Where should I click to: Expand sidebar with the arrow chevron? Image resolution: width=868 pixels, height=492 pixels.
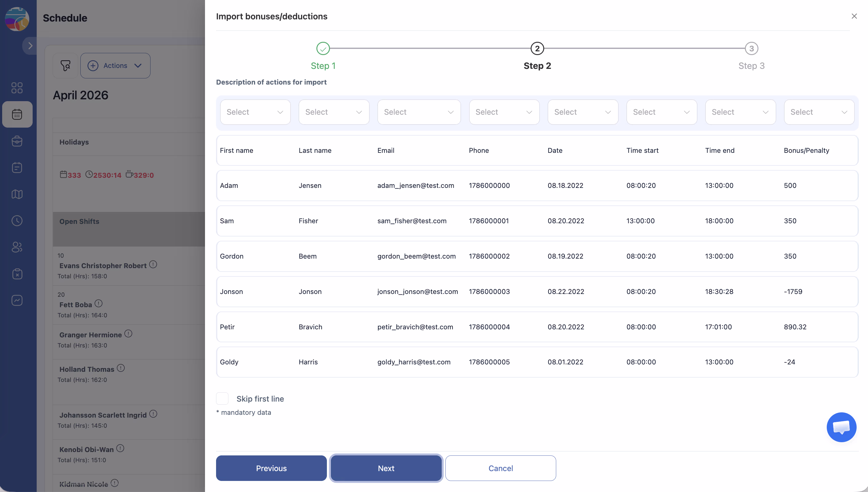[x=30, y=46]
